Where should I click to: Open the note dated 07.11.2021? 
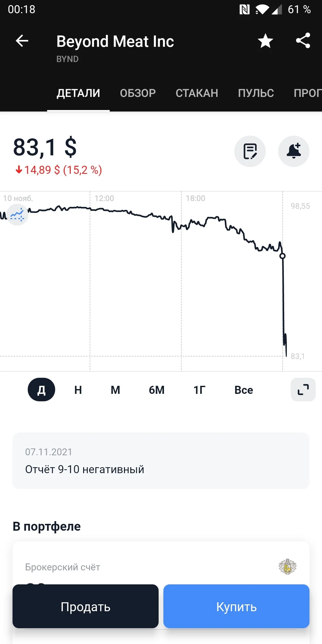tap(161, 461)
